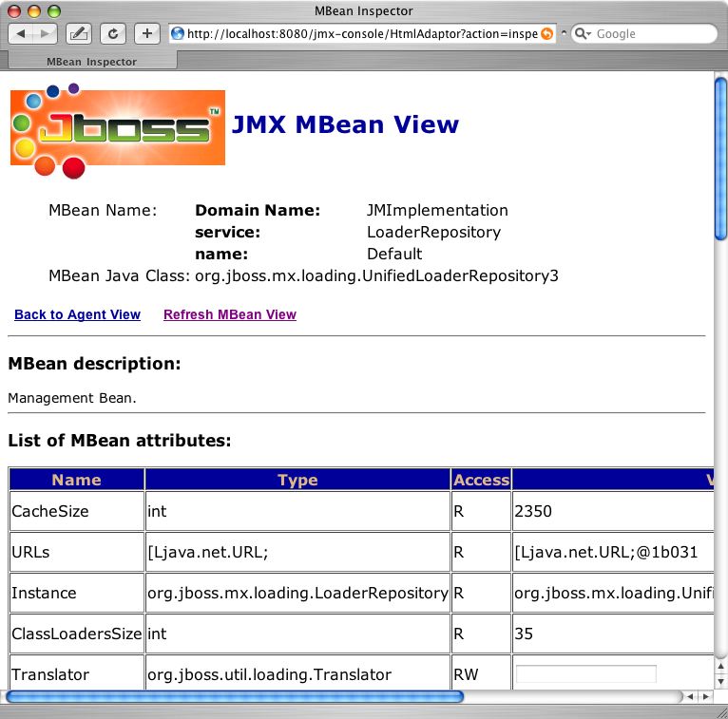Click the Name column header

coord(77,480)
